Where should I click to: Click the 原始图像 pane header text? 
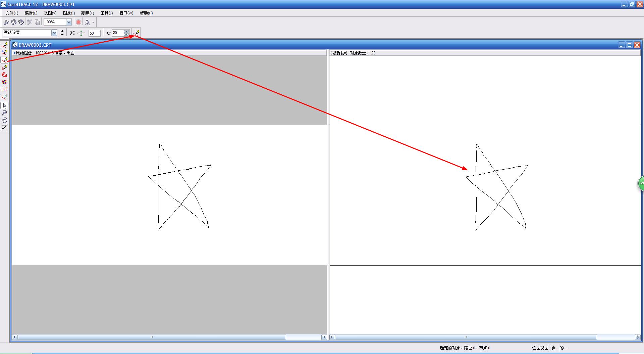(x=23, y=53)
